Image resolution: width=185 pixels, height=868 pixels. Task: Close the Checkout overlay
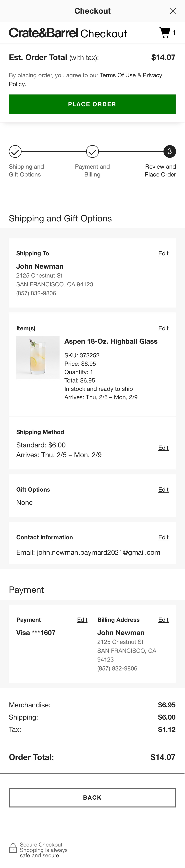pyautogui.click(x=173, y=11)
